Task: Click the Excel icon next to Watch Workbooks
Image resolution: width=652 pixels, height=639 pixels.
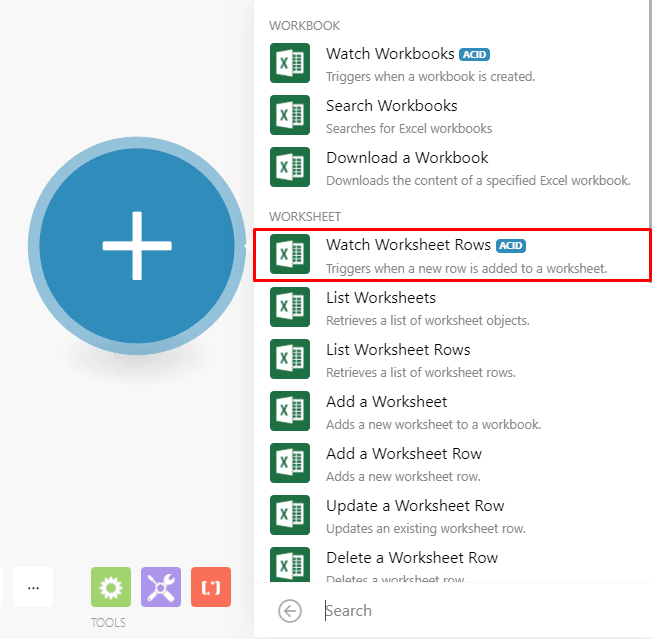Action: [x=290, y=63]
